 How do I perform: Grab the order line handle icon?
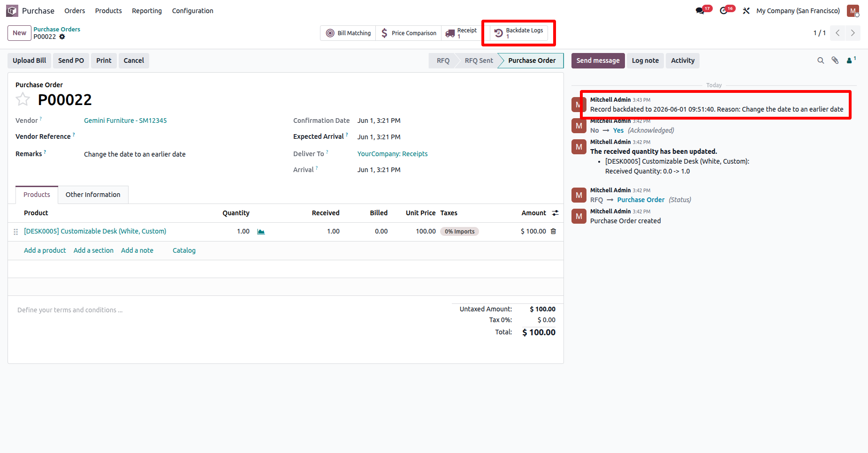[x=15, y=232]
